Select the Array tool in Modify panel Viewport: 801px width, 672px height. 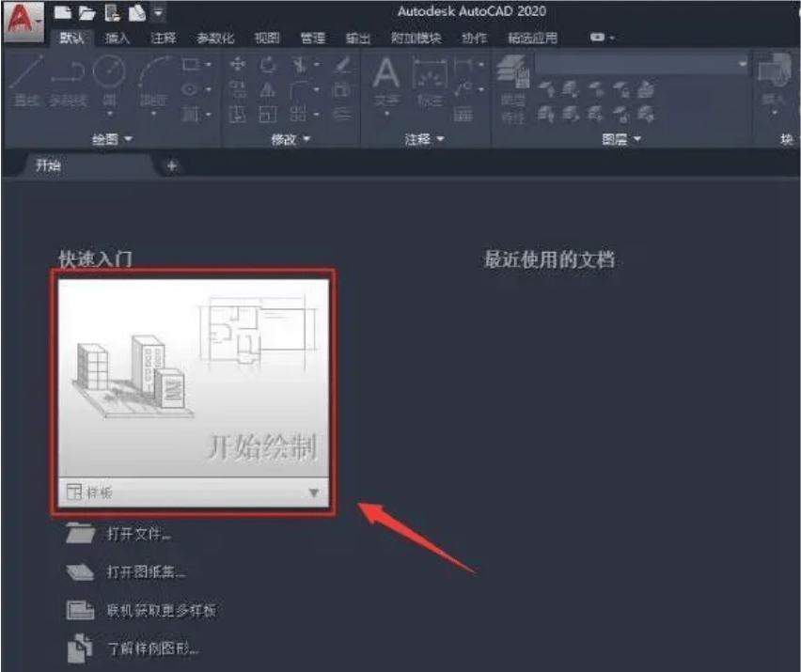298,114
